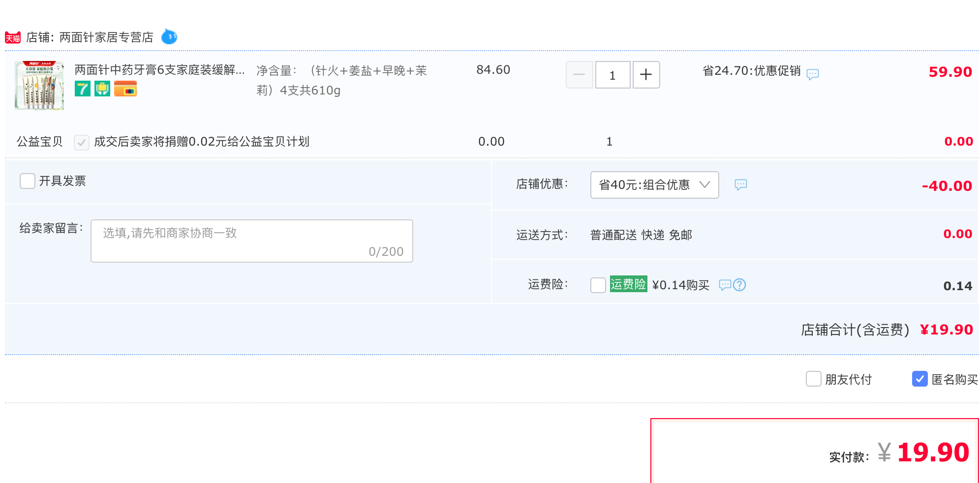Enable the 开具发票 invoice checkbox
This screenshot has width=980, height=483.
(x=28, y=181)
